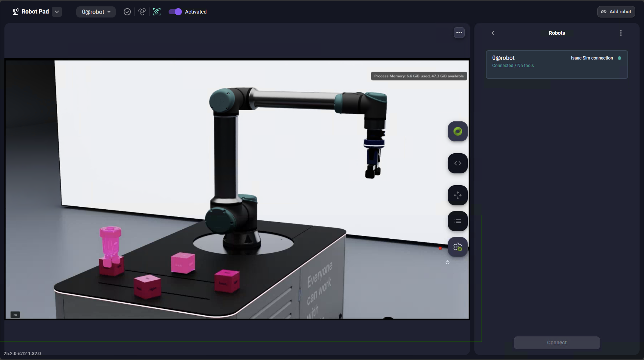This screenshot has height=360, width=644.
Task: Go back with Robots panel chevron
Action: click(493, 33)
